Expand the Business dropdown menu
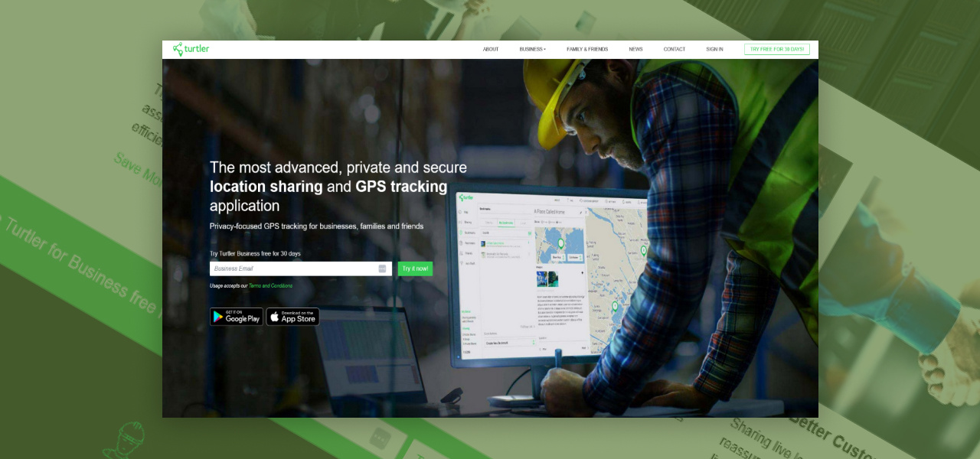980x459 pixels. 532,49
